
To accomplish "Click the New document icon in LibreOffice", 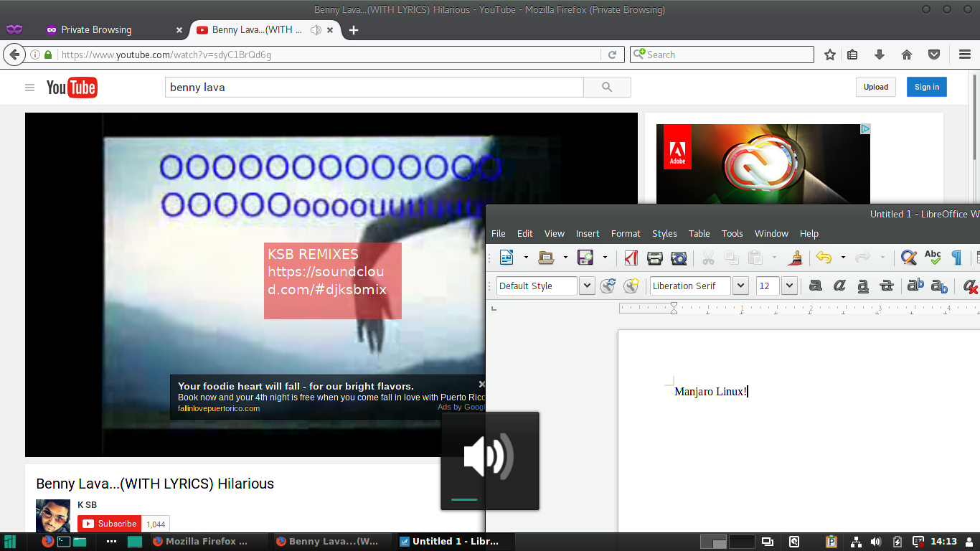I will point(507,258).
